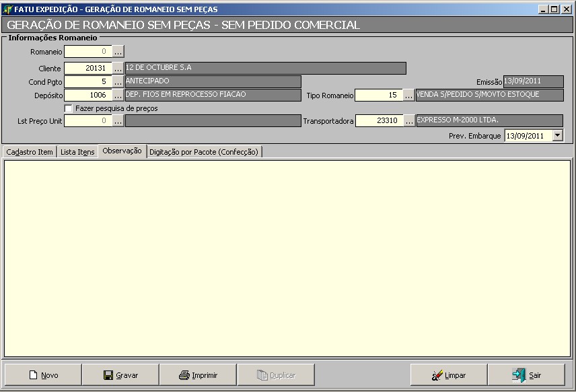
Task: Open the Romaneio lookup ellipsis button
Action: pos(118,52)
